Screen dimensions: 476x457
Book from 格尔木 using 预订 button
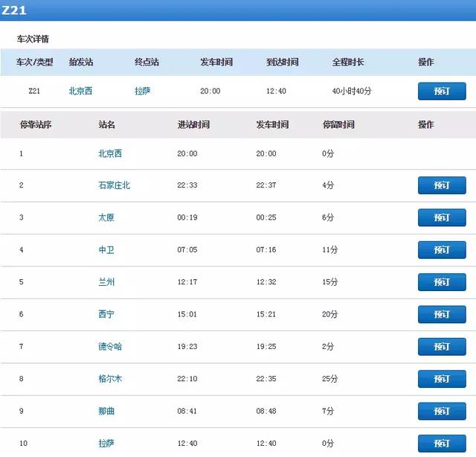(x=442, y=379)
